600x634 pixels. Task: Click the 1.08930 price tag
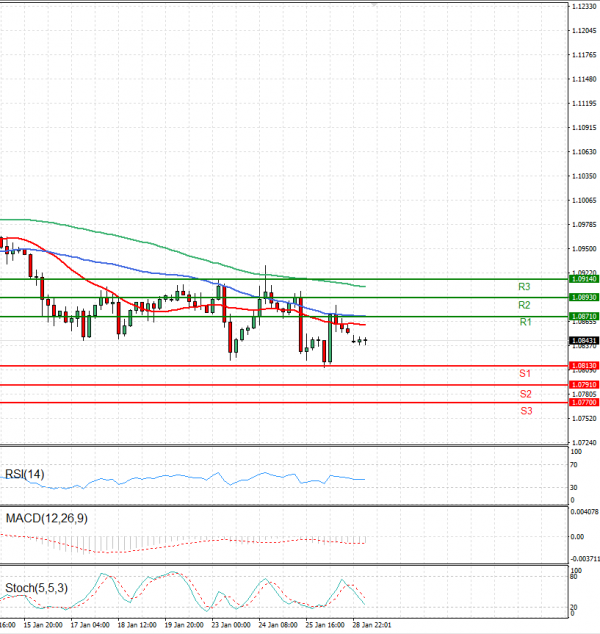[x=584, y=297]
